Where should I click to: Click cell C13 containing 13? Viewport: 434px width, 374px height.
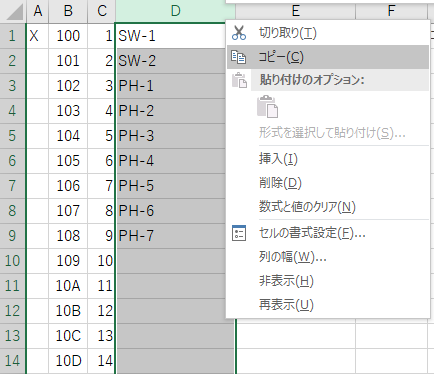pos(102,336)
